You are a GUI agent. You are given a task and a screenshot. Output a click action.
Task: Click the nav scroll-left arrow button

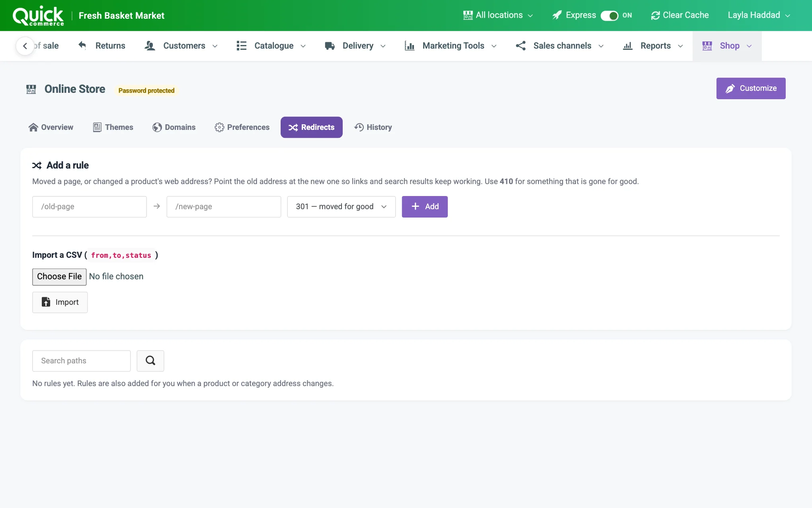25,46
